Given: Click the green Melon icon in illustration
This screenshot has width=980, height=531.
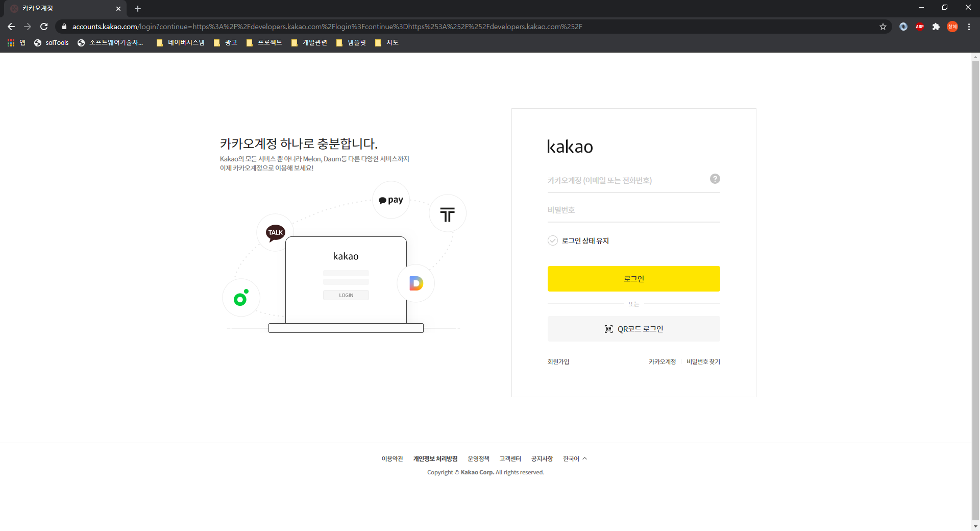Looking at the screenshot, I should click(x=241, y=298).
